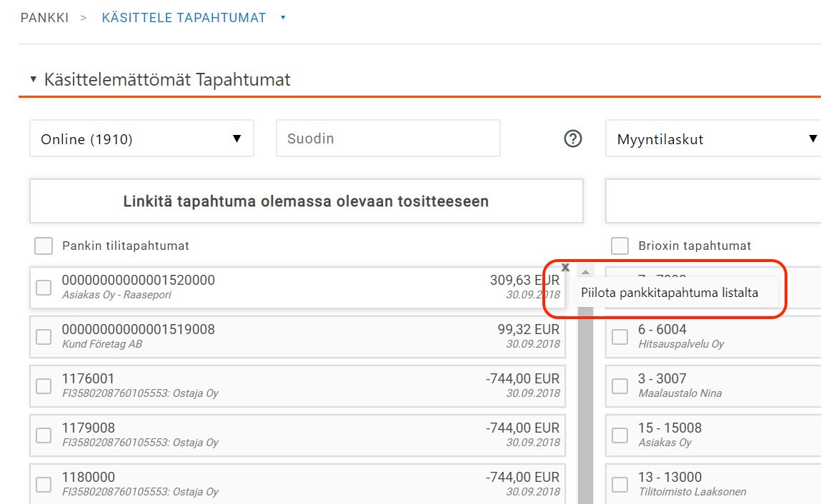821x504 pixels.
Task: Check the Kund Företag AB transaction
Action: (x=44, y=337)
